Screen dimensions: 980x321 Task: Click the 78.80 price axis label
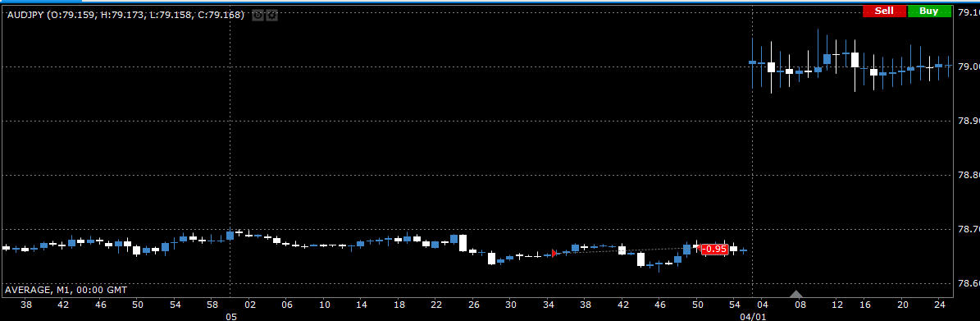969,175
